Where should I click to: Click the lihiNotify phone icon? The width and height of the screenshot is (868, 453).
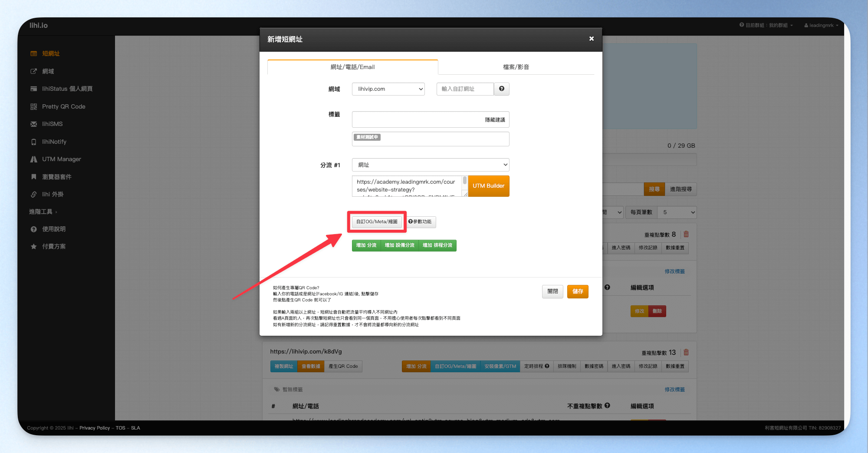(33, 142)
